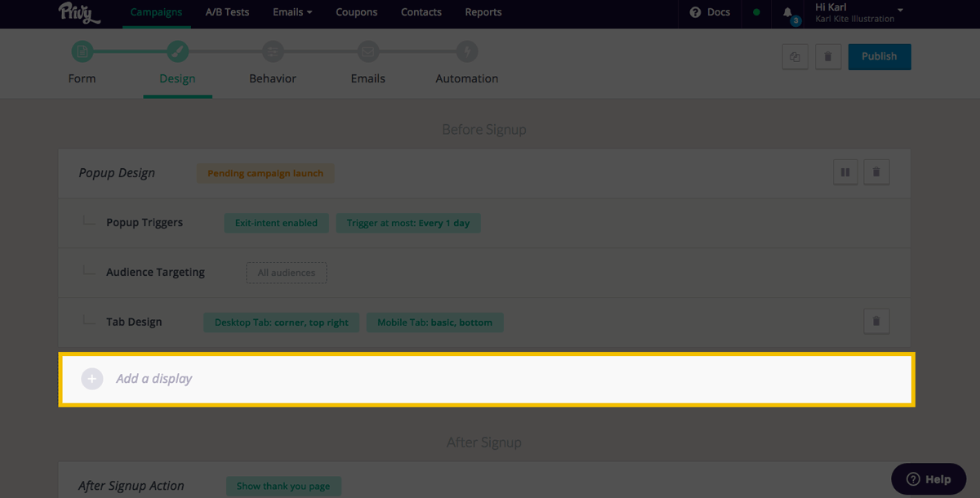980x498 pixels.
Task: Click the Automation lightning step icon
Action: click(466, 52)
